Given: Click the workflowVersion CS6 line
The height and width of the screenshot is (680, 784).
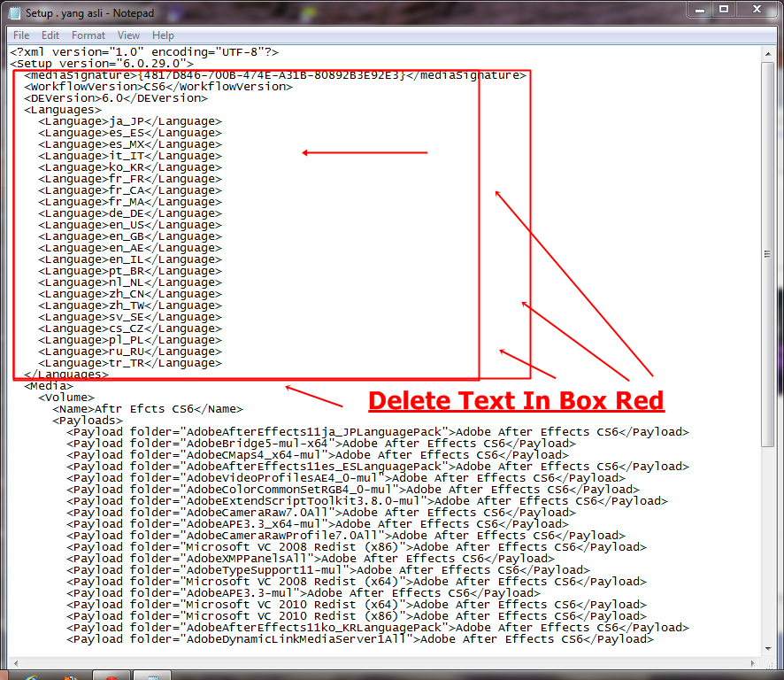Looking at the screenshot, I should 158,87.
